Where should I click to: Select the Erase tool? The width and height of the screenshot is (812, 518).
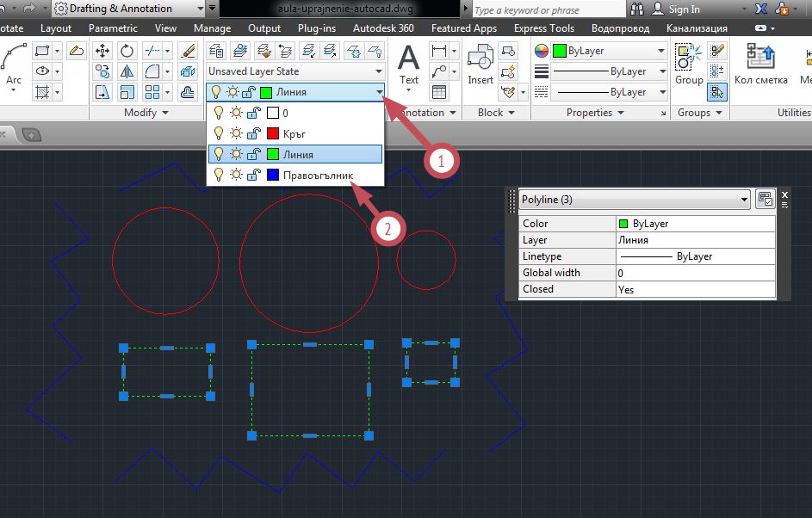188,51
